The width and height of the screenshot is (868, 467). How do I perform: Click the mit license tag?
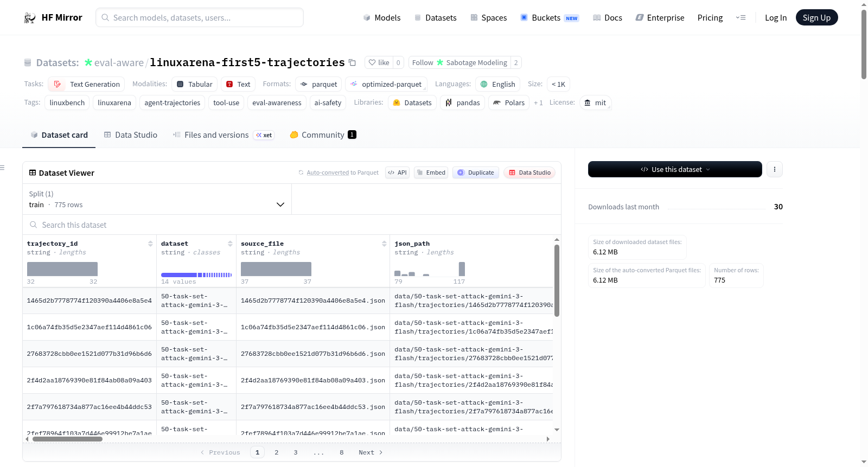(595, 103)
